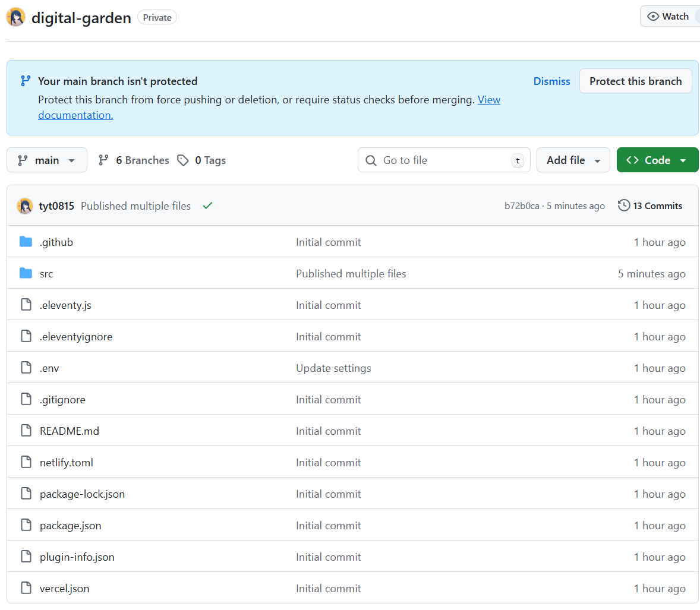Viewport: 700px width, 610px height.
Task: View the 6 Branches list
Action: (x=134, y=160)
